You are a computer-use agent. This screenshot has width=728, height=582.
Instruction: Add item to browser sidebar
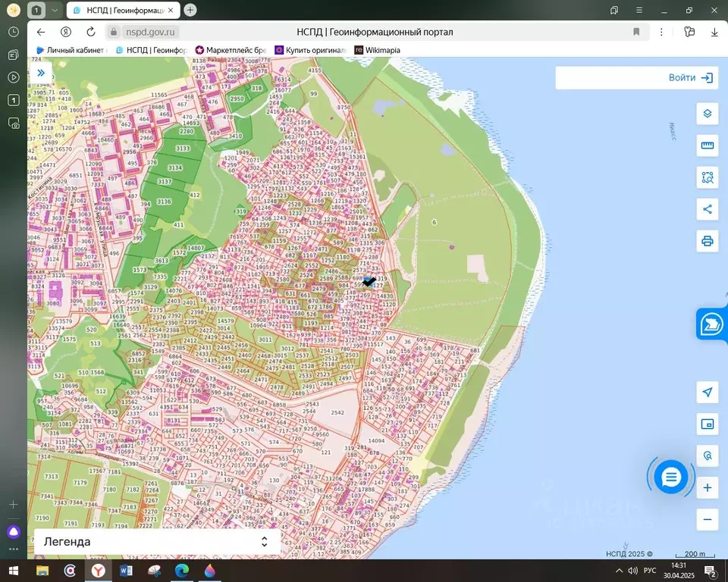point(14,505)
